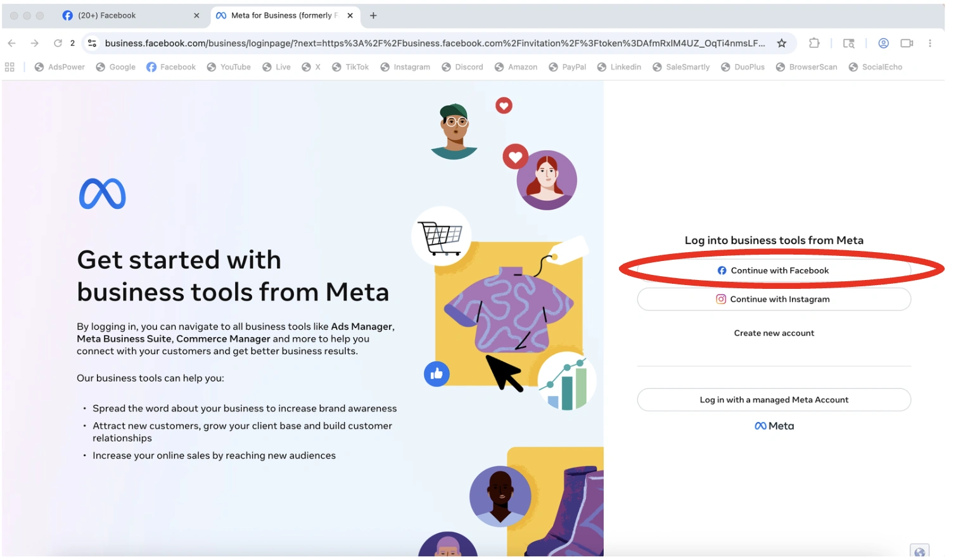Click the "Spread the word about your business" bullet
The image size is (963, 560).
pyautogui.click(x=245, y=409)
